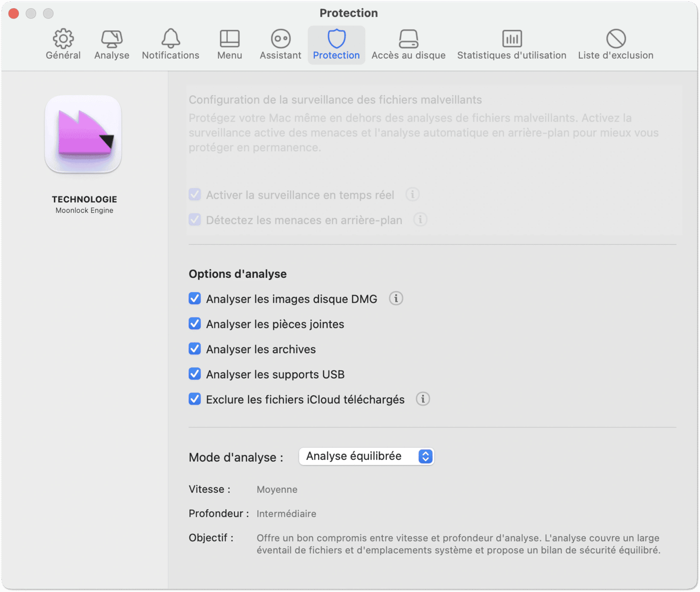Open the Accès au disque drive icon
700x592 pixels.
408,45
